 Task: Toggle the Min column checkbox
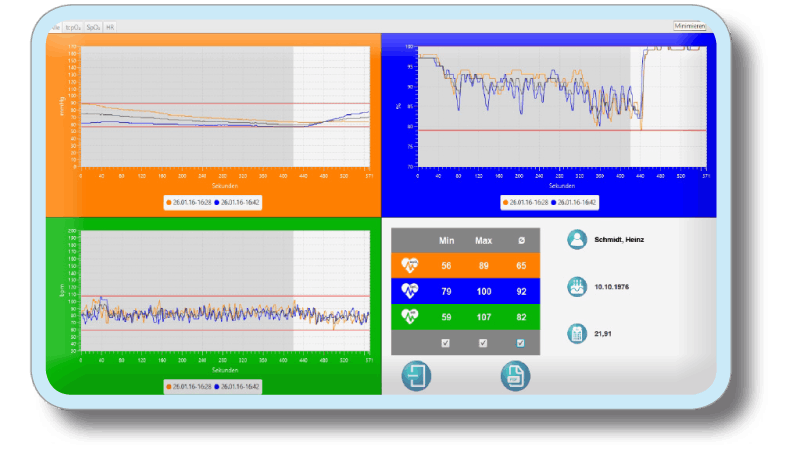click(x=446, y=343)
